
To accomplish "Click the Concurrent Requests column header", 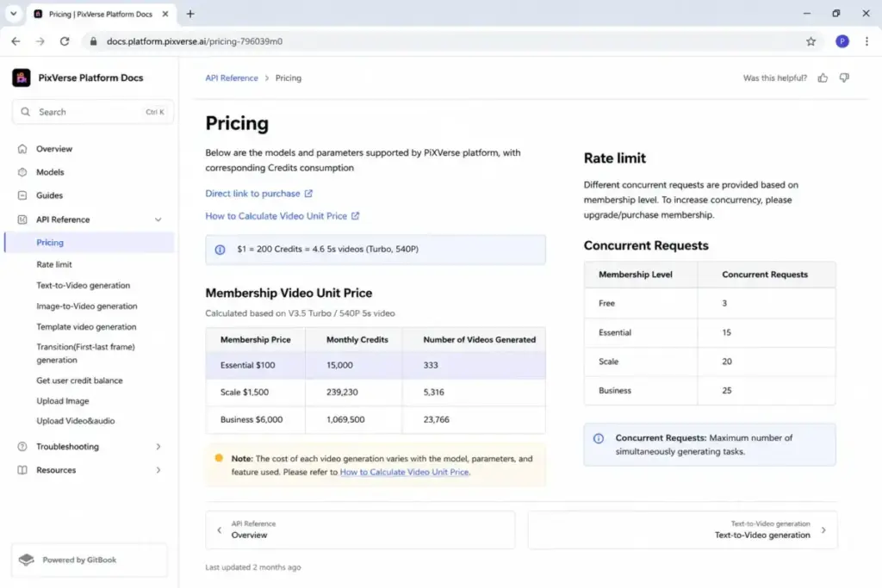I will [765, 275].
